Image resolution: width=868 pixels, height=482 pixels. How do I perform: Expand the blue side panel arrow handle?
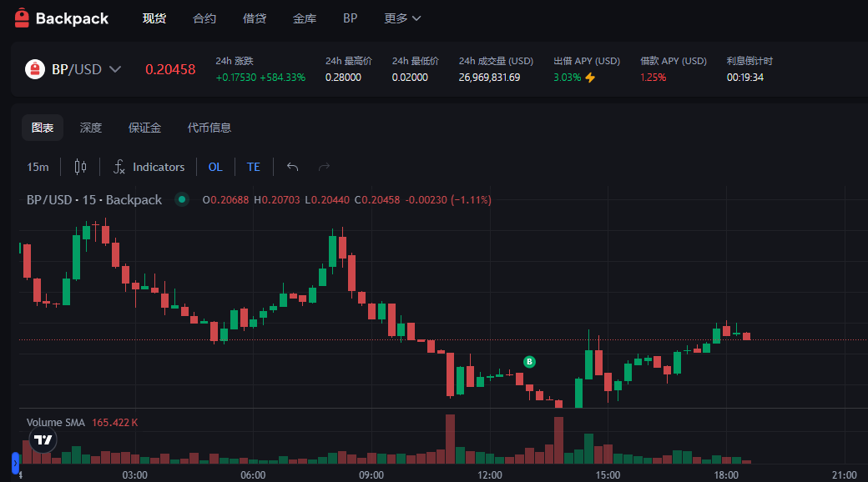point(16,463)
